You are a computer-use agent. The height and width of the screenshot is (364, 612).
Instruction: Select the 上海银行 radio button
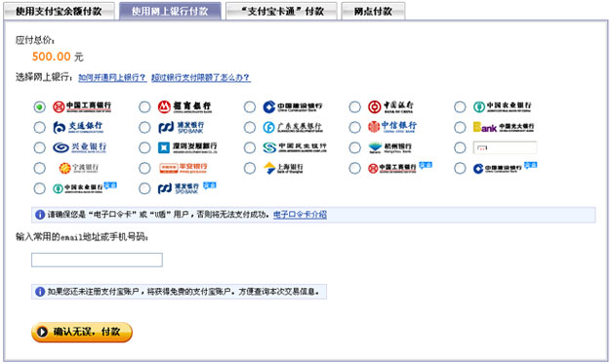pos(250,168)
